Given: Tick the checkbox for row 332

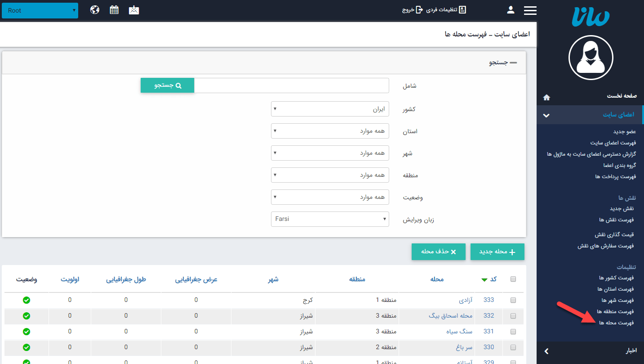Looking at the screenshot, I should (513, 316).
